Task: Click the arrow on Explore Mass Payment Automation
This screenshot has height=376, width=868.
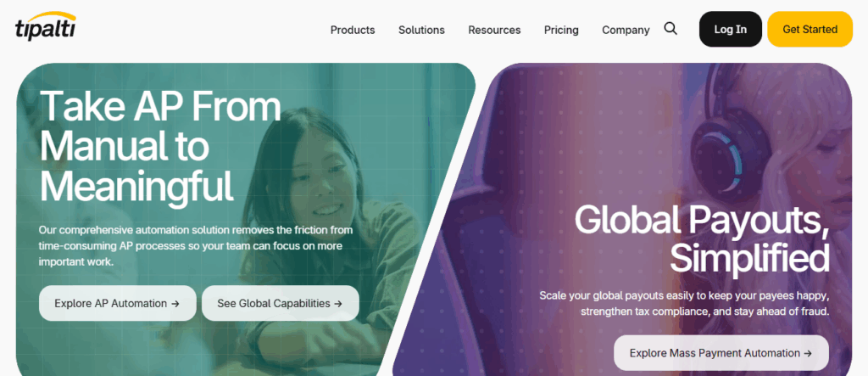Action: [x=808, y=353]
